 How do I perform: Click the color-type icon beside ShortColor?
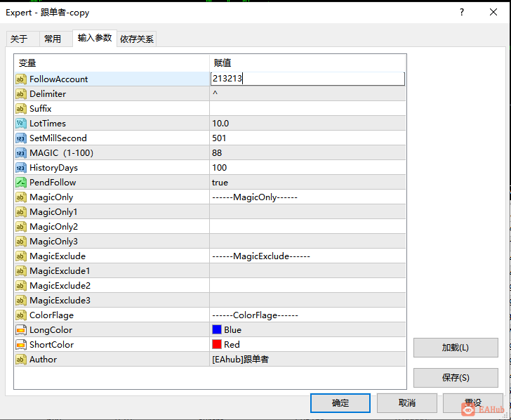point(21,345)
